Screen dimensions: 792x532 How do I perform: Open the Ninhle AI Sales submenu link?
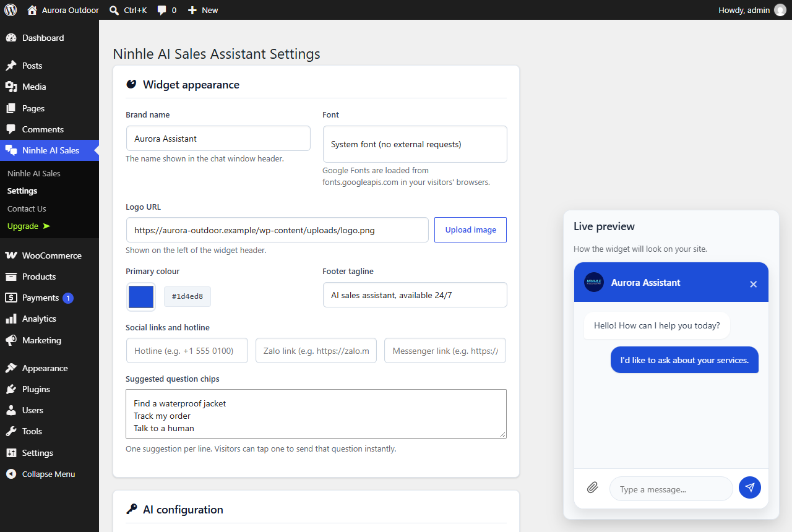34,173
